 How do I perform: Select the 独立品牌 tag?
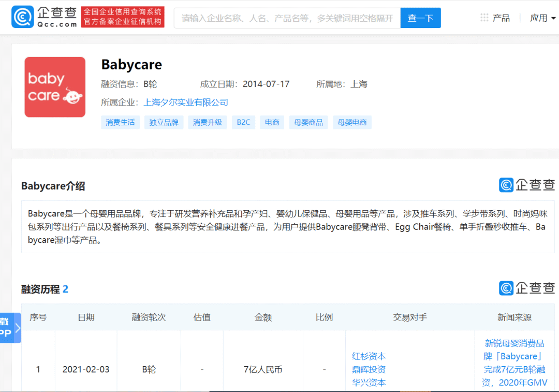(164, 123)
